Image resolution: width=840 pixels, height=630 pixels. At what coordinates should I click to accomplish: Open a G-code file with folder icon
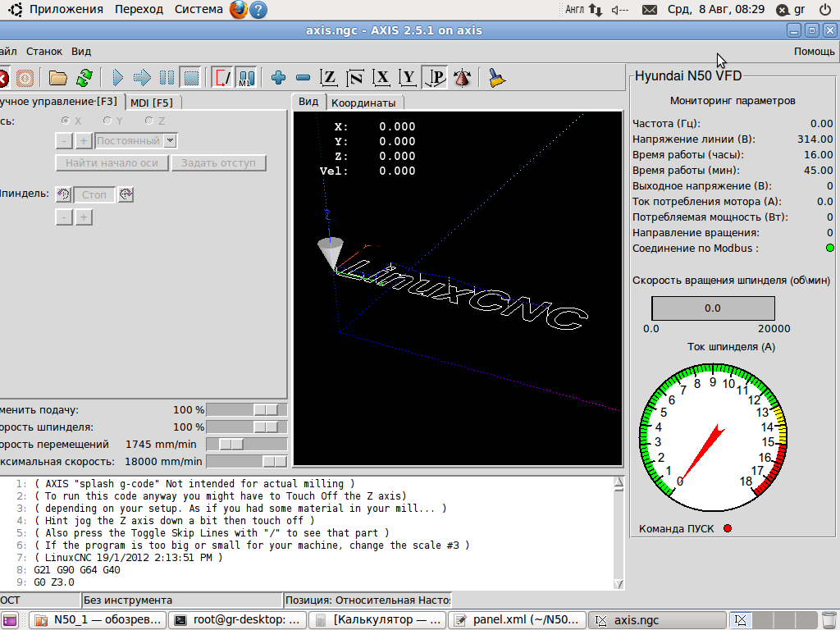coord(57,78)
